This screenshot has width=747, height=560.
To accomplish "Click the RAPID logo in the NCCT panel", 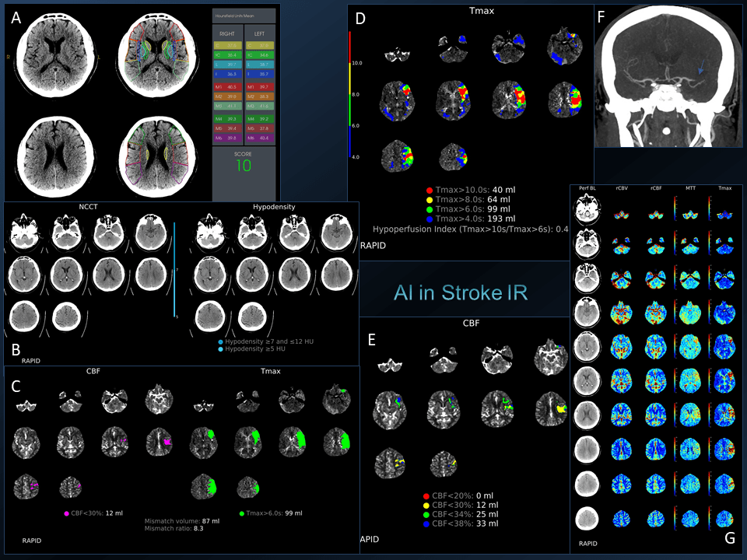I will [33, 361].
